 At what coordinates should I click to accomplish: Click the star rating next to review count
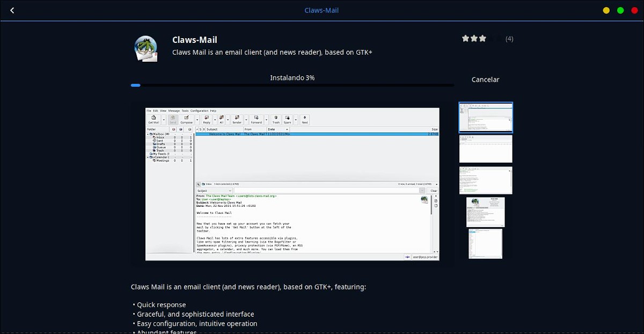click(x=474, y=39)
